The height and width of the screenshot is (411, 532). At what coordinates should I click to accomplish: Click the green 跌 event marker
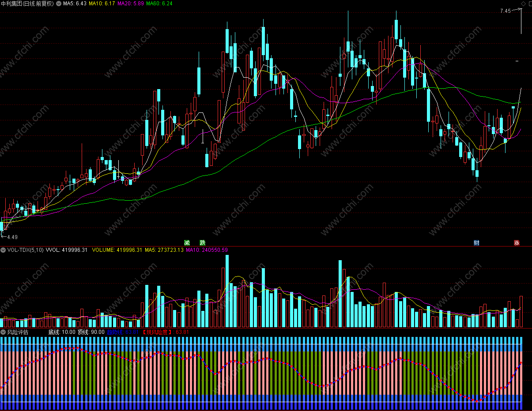point(202,243)
